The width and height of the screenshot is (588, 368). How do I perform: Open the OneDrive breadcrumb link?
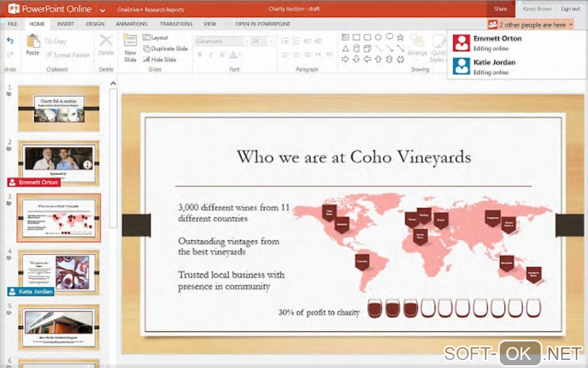[x=128, y=10]
